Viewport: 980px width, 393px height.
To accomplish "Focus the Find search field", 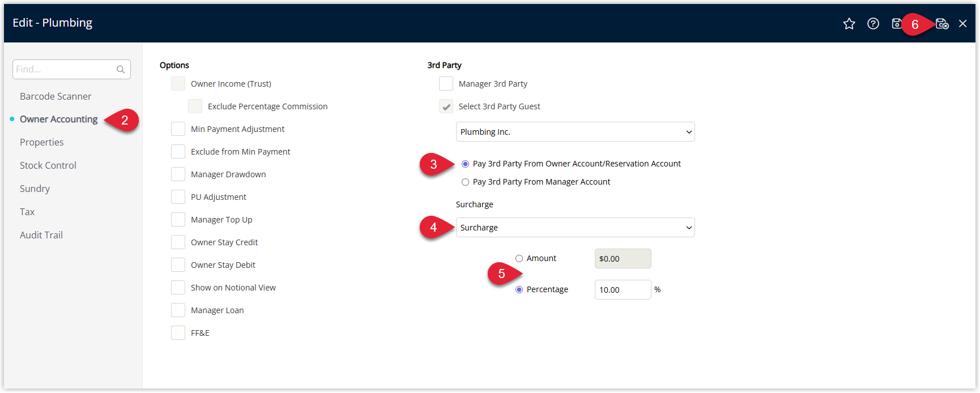I will click(x=71, y=69).
